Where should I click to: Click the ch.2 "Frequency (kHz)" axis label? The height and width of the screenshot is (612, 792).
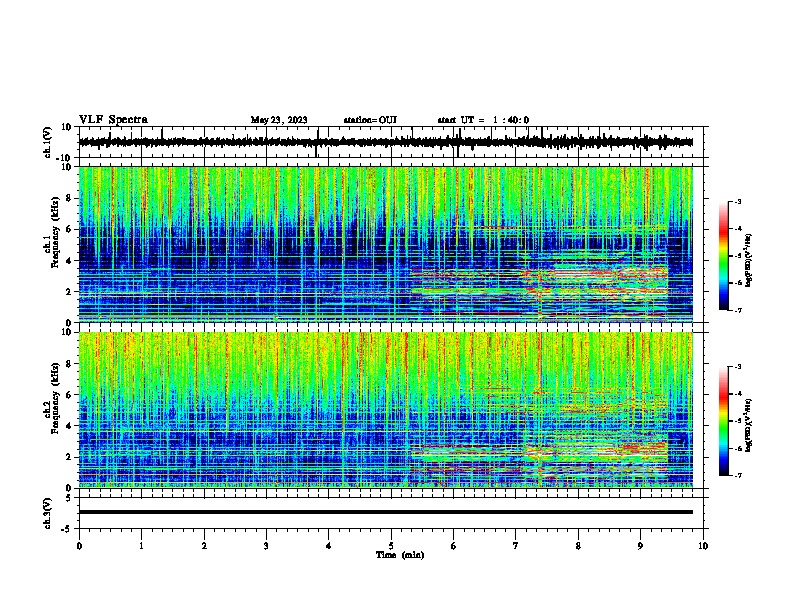click(55, 398)
